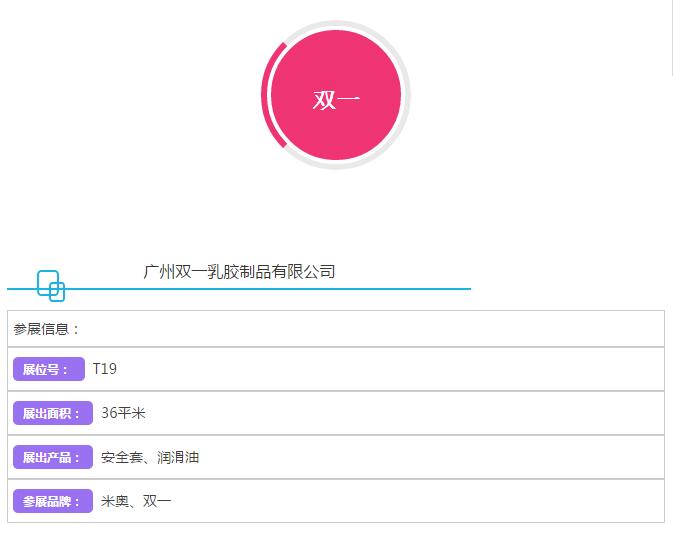Screen dimensions: 673x536
Task: Click the purple 展位号 label
Action: tap(47, 369)
